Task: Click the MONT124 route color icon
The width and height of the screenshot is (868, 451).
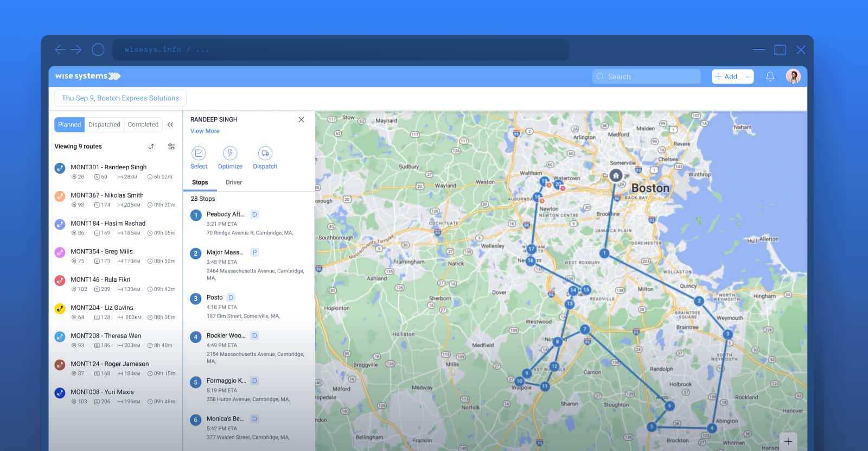Action: click(x=60, y=365)
